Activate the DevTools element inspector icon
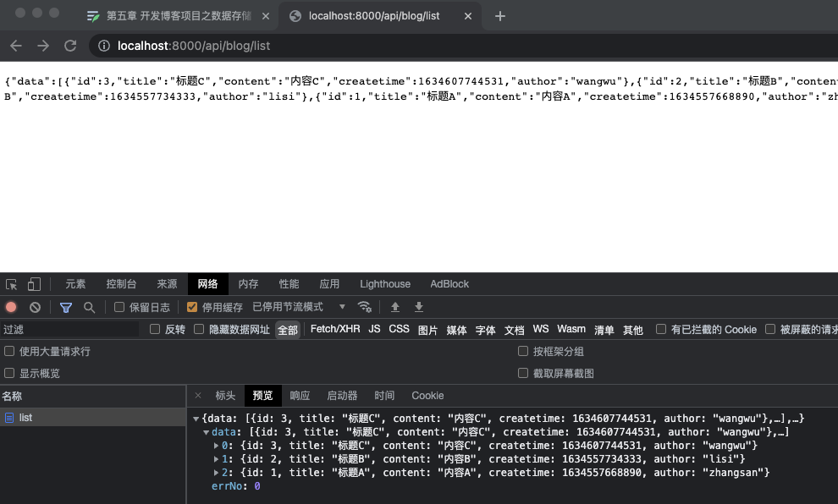 pyautogui.click(x=11, y=284)
